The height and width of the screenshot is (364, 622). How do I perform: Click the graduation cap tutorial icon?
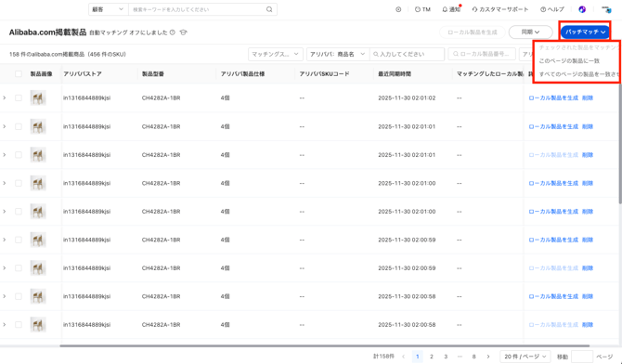[183, 32]
